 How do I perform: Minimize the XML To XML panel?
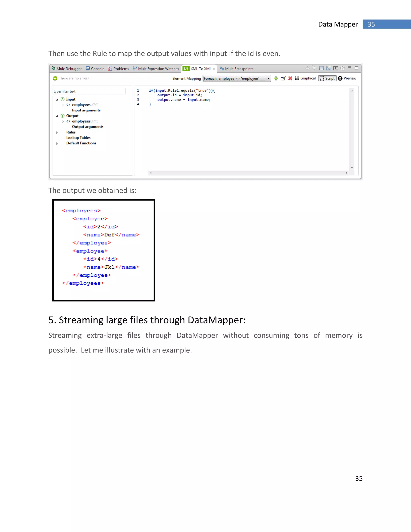coord(350,67)
